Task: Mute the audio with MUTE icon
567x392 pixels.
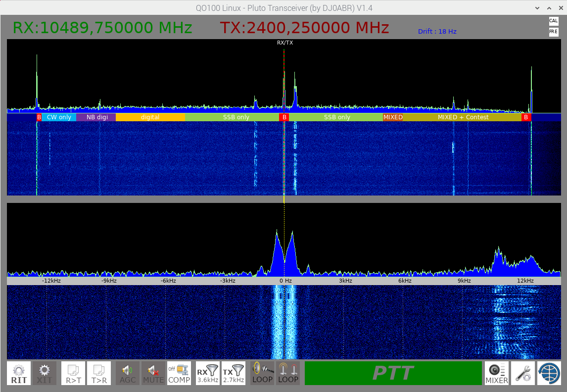Action: click(153, 373)
